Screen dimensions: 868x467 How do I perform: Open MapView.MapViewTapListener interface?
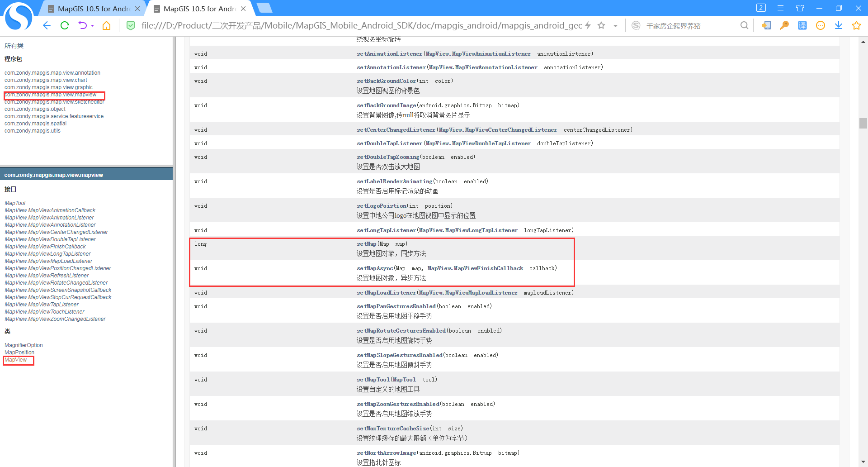(42, 305)
